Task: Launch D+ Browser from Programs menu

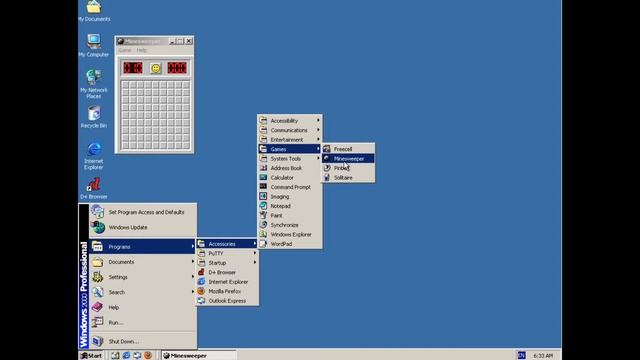Action: 227,272
